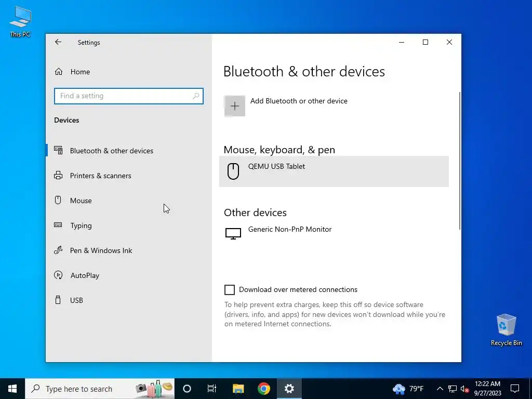Click the Settings gear on taskbar
This screenshot has width=532, height=399.
coord(289,389)
